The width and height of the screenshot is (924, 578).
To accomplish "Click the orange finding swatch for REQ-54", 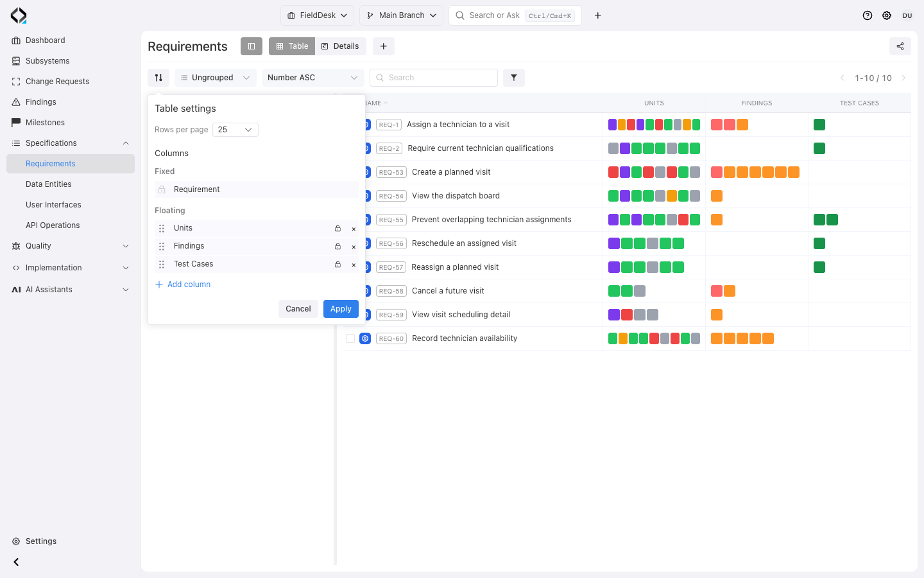I will (717, 196).
